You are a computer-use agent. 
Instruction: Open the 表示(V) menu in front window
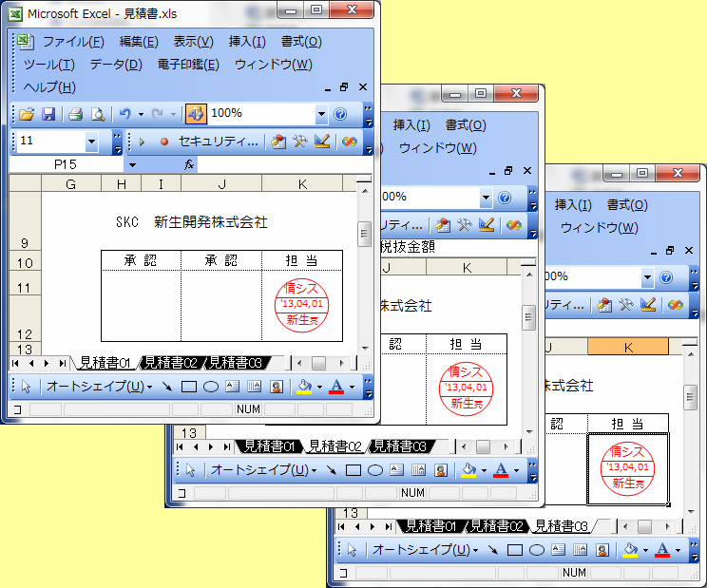(194, 42)
